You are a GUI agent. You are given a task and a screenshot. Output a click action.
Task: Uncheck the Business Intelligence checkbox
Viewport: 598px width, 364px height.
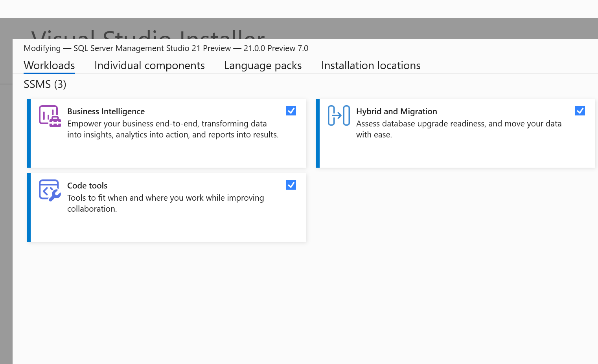coord(291,111)
